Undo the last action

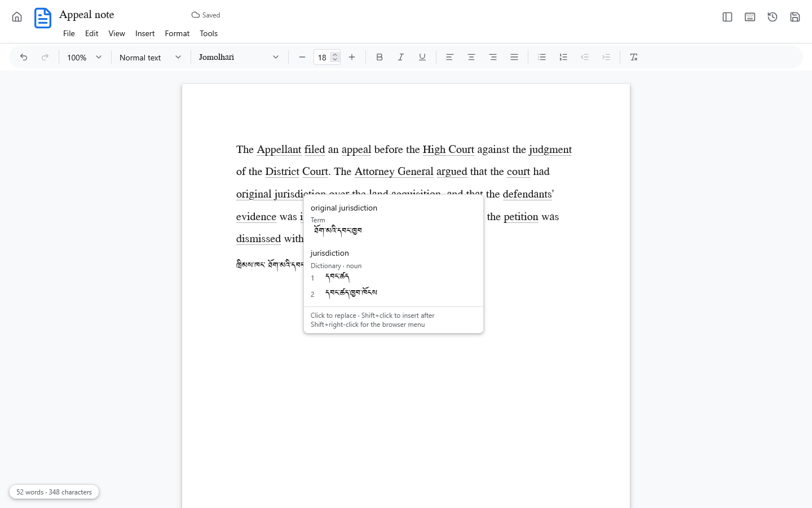[24, 57]
